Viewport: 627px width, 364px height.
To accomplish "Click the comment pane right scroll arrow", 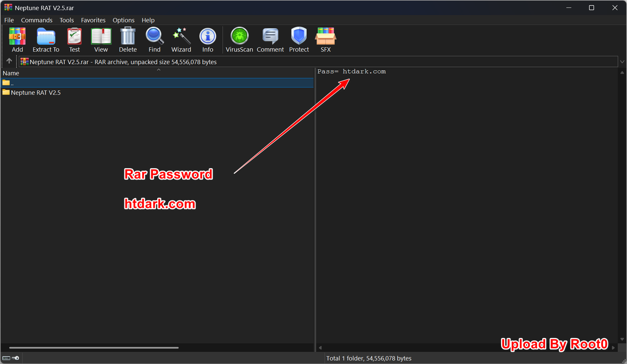I will click(x=614, y=348).
